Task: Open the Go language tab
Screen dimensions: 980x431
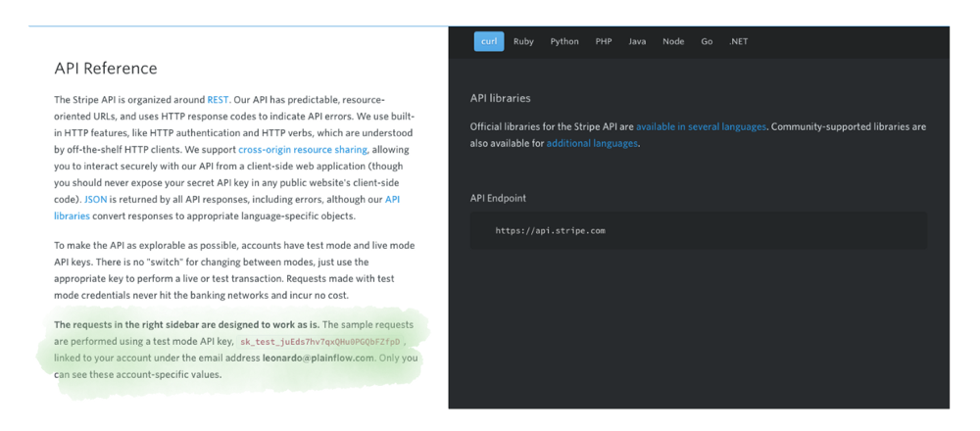Action: 707,42
